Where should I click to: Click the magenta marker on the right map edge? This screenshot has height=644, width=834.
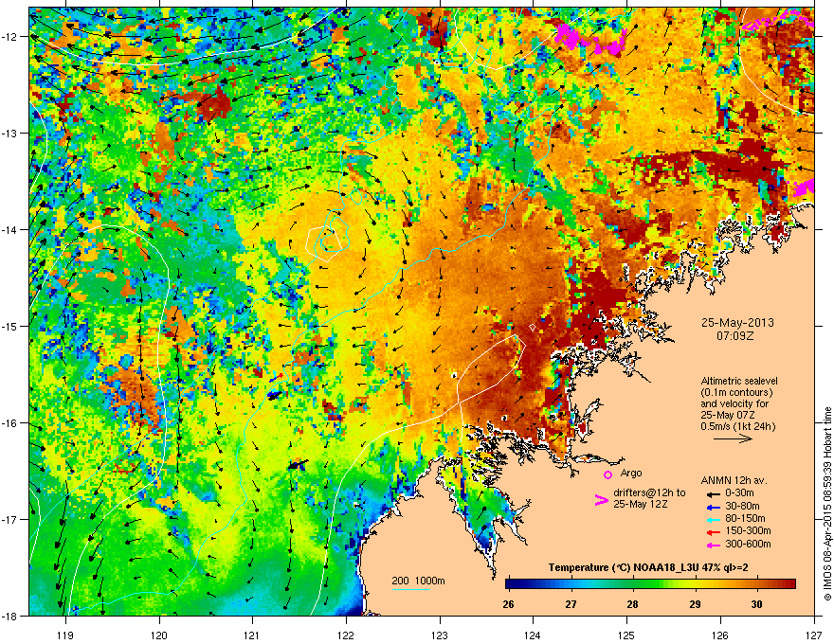coord(805,188)
